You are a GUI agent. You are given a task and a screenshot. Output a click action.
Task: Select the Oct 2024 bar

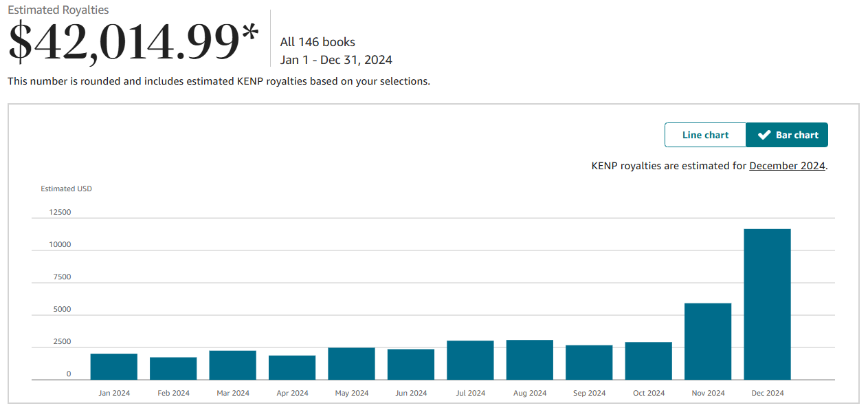click(x=648, y=359)
